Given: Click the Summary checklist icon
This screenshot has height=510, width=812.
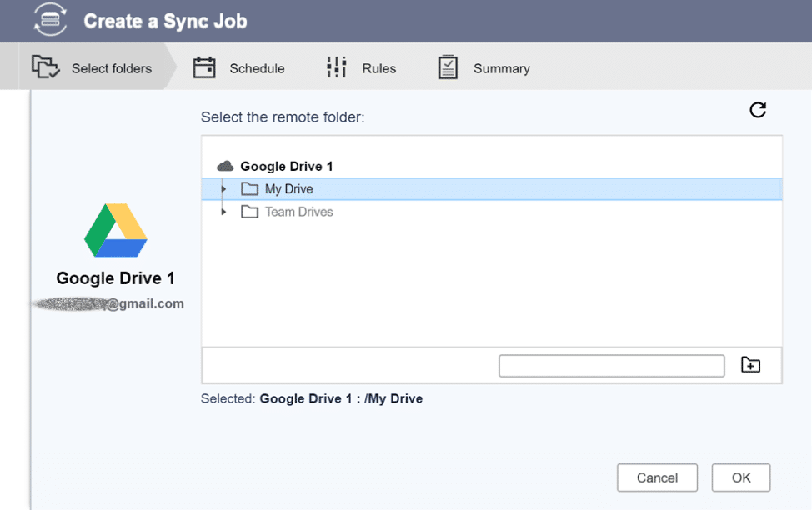Looking at the screenshot, I should 448,67.
